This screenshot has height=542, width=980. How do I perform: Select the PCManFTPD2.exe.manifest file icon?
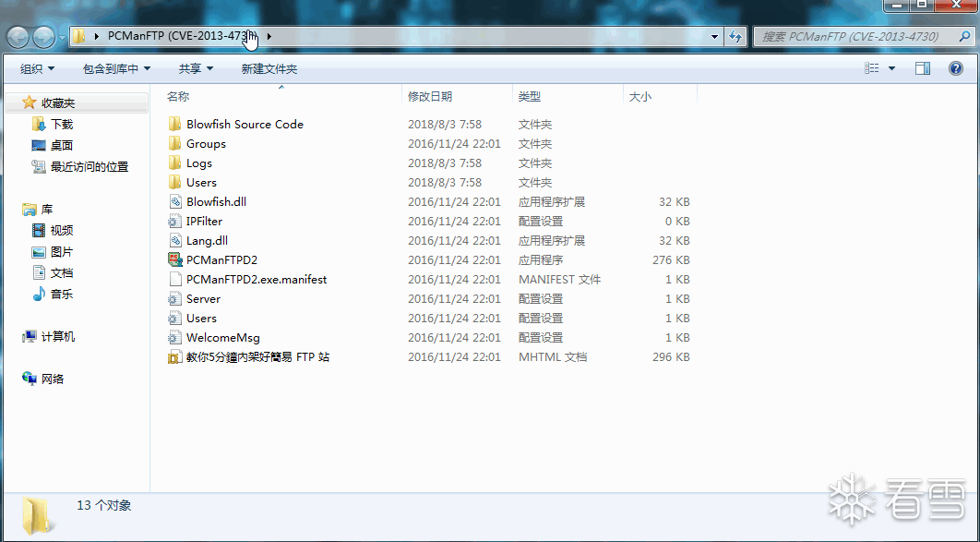175,279
